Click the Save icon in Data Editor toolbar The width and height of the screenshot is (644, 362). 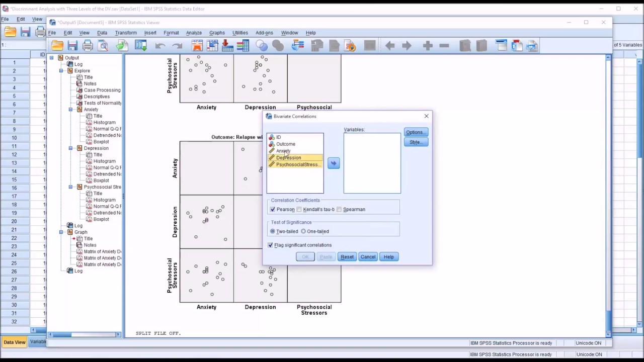pos(26,32)
